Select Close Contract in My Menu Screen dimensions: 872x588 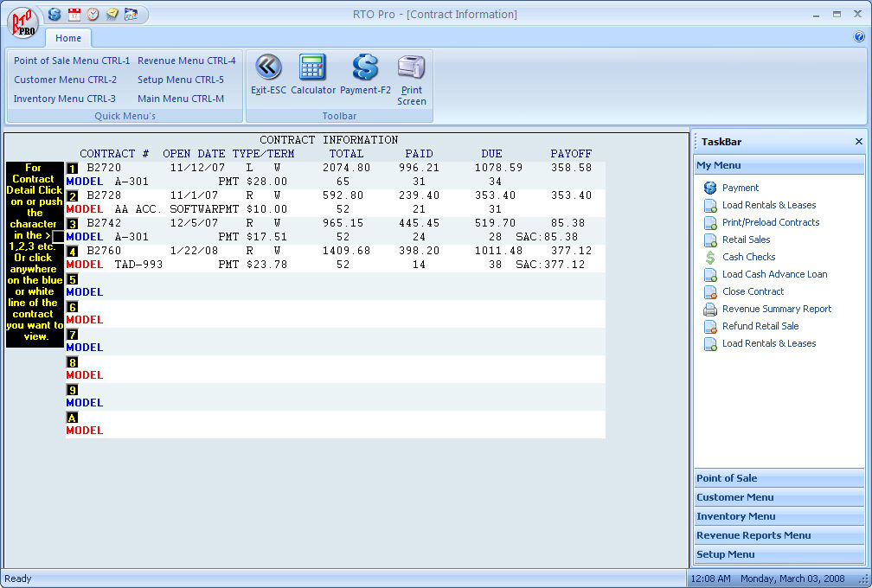pos(753,291)
